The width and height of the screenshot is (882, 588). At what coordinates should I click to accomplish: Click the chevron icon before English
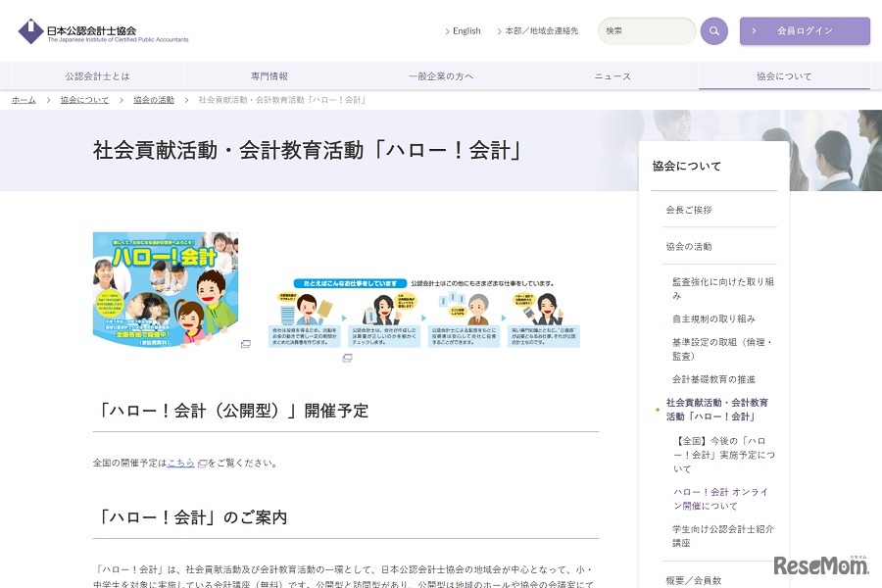447,30
